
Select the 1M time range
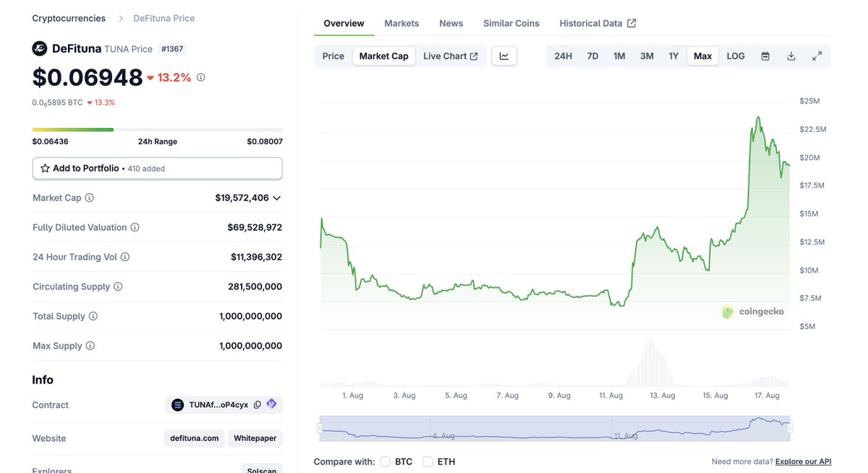pos(619,56)
